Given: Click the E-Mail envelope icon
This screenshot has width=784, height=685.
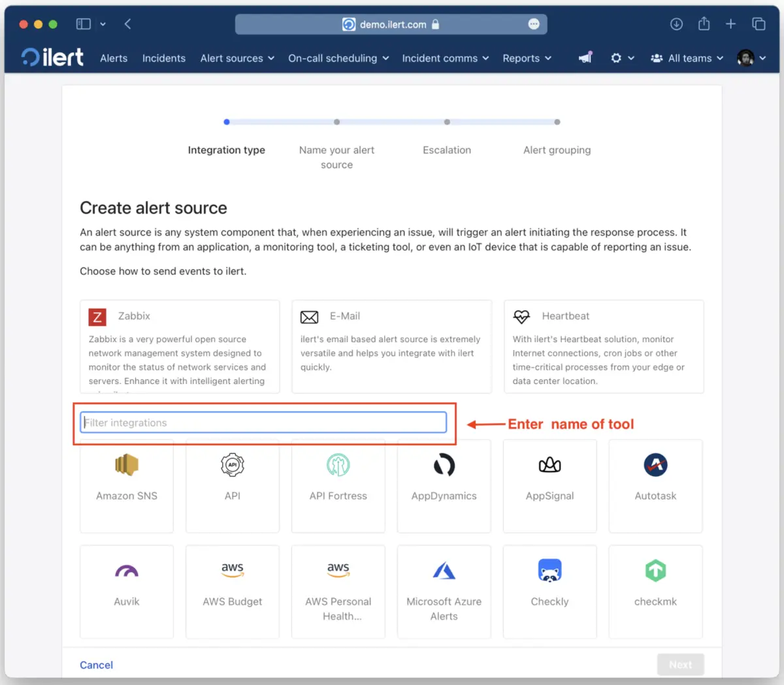Looking at the screenshot, I should click(x=309, y=317).
